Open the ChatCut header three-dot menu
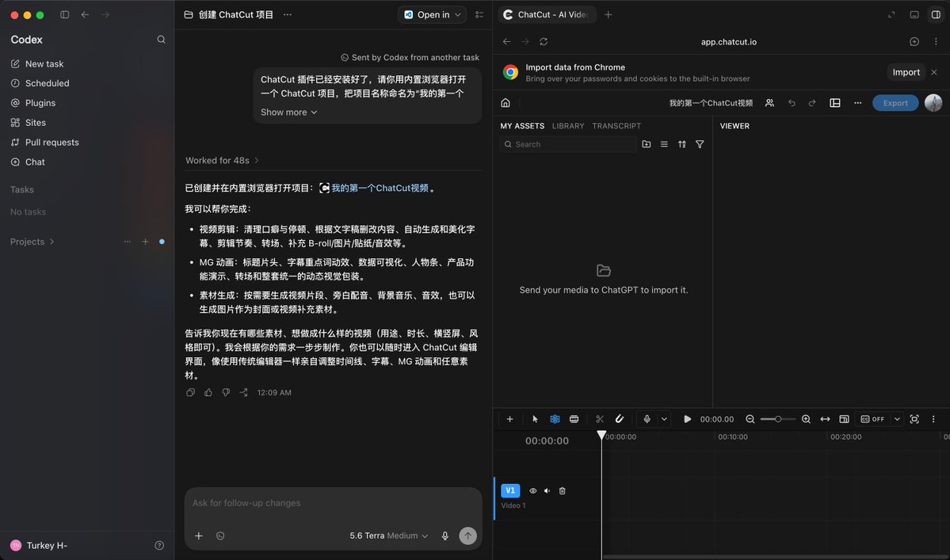Image resolution: width=950 pixels, height=560 pixels. coord(857,103)
